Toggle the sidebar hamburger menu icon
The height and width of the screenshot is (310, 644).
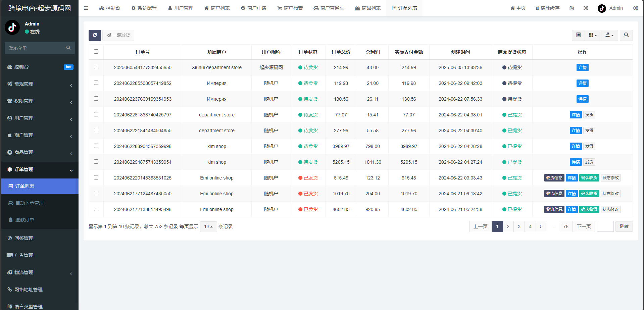[86, 8]
